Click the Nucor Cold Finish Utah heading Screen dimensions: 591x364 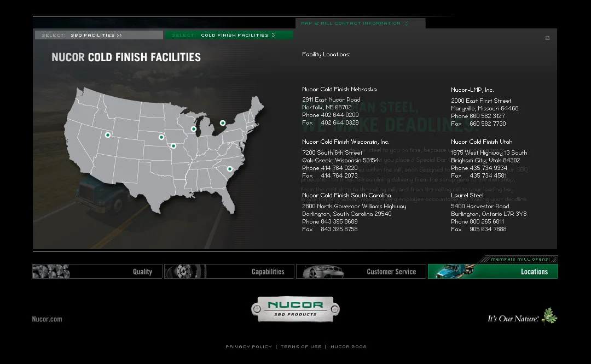[482, 142]
